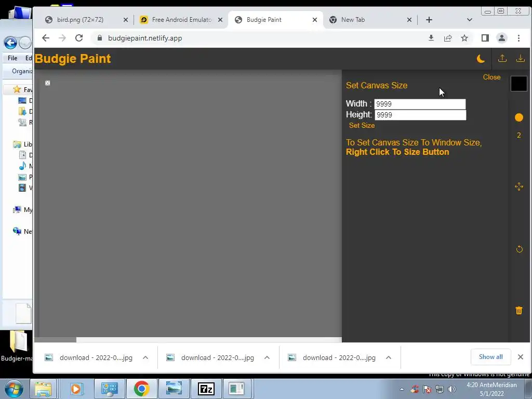Select the move canvas arrows icon
Viewport: 532px width, 399px height.
point(519,187)
